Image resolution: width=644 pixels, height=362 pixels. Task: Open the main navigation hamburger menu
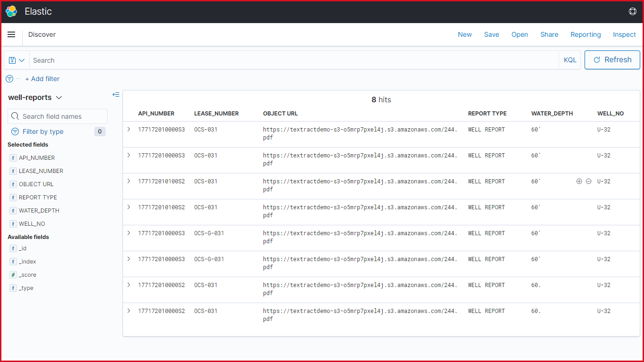pyautogui.click(x=11, y=34)
